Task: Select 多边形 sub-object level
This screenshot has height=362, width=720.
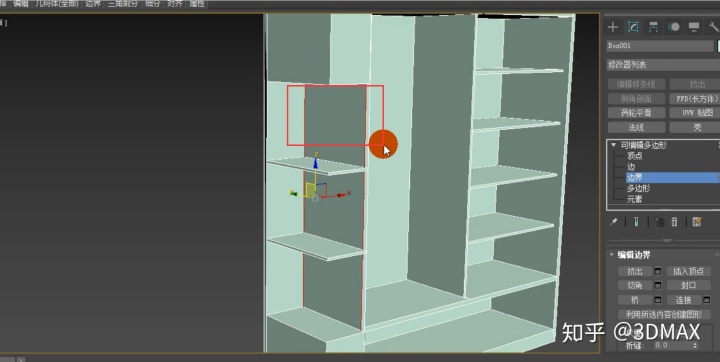Action: pyautogui.click(x=638, y=188)
